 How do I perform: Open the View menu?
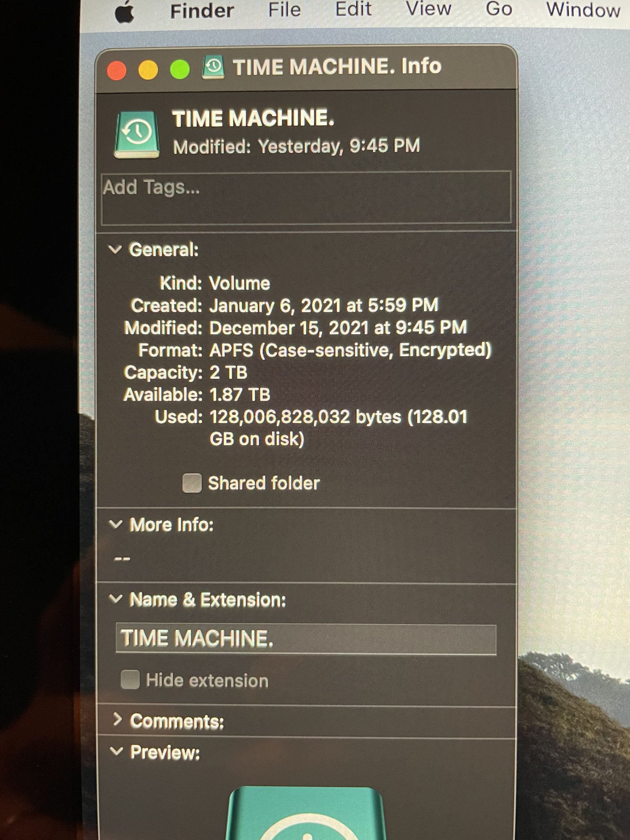[428, 9]
